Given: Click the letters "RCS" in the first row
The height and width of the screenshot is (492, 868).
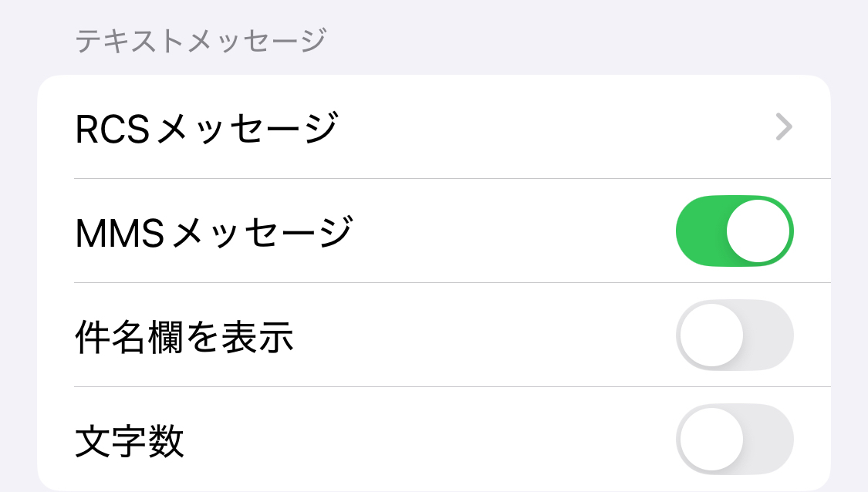Looking at the screenshot, I should (112, 129).
